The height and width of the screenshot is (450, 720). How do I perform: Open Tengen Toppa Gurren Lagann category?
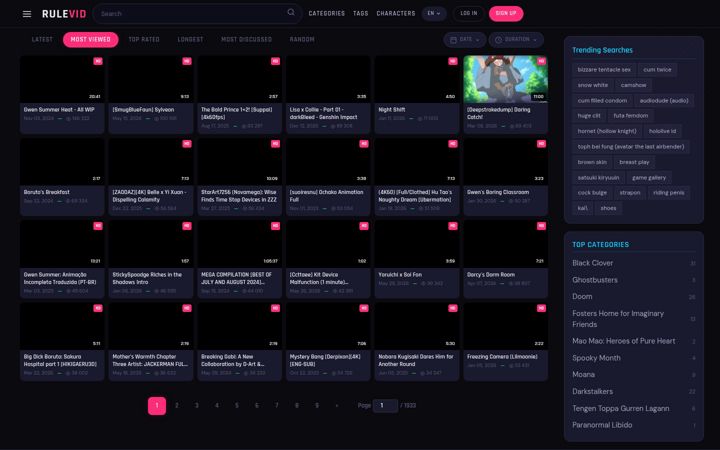634,408
